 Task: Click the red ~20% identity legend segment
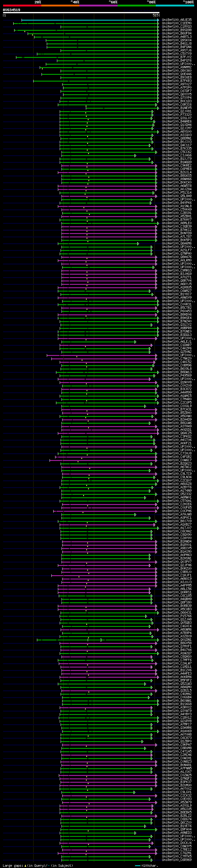click(22, 6)
